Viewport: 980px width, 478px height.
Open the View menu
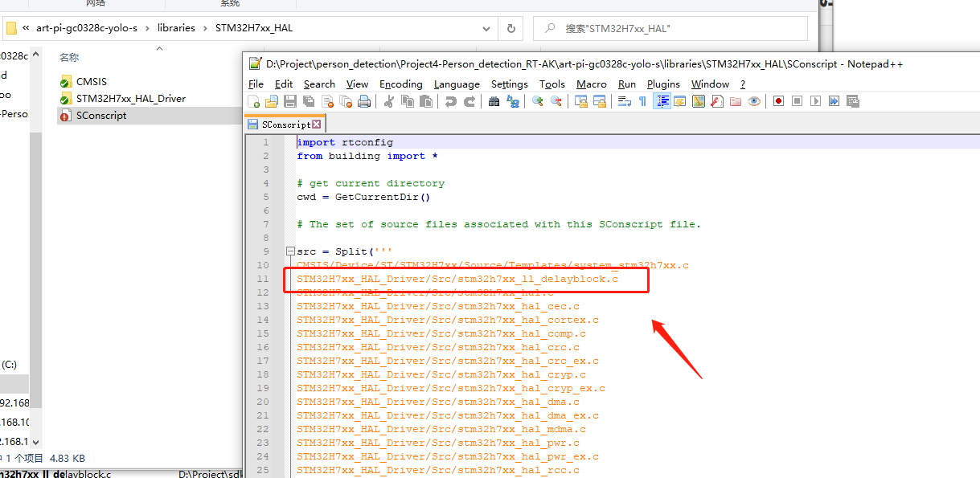357,84
